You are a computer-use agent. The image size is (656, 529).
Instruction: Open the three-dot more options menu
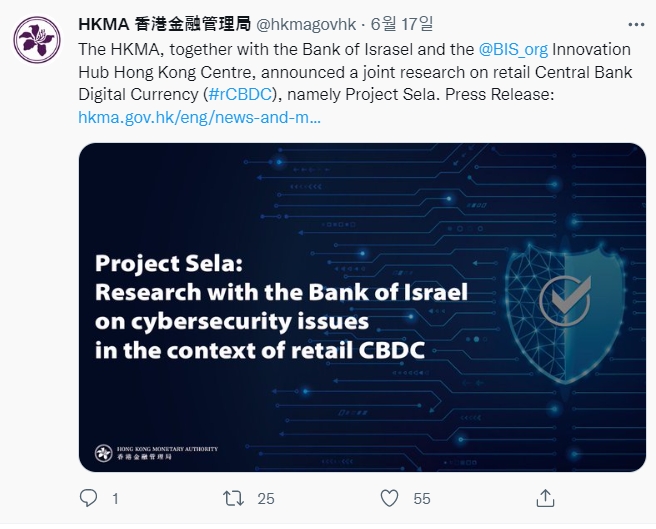[635, 23]
